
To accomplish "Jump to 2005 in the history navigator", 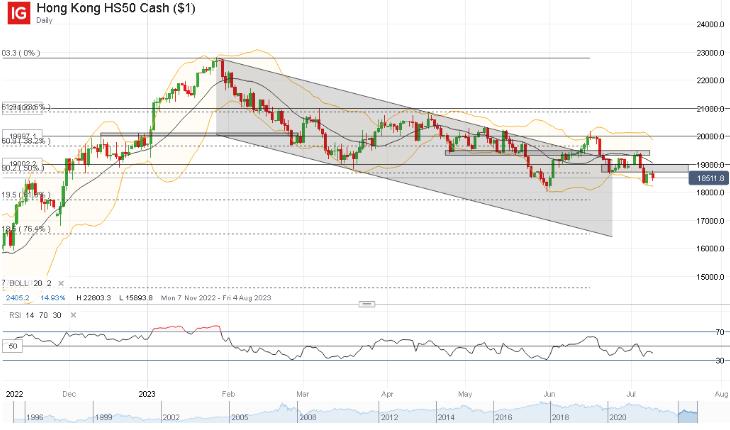I will coord(240,417).
